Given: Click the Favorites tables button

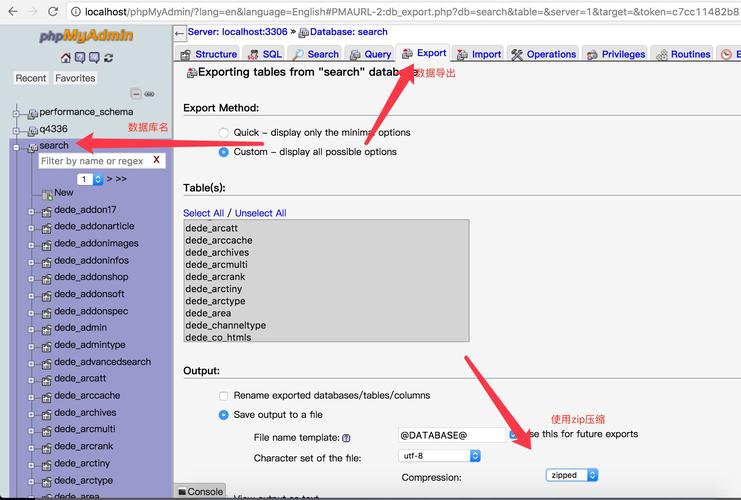Looking at the screenshot, I should (75, 78).
